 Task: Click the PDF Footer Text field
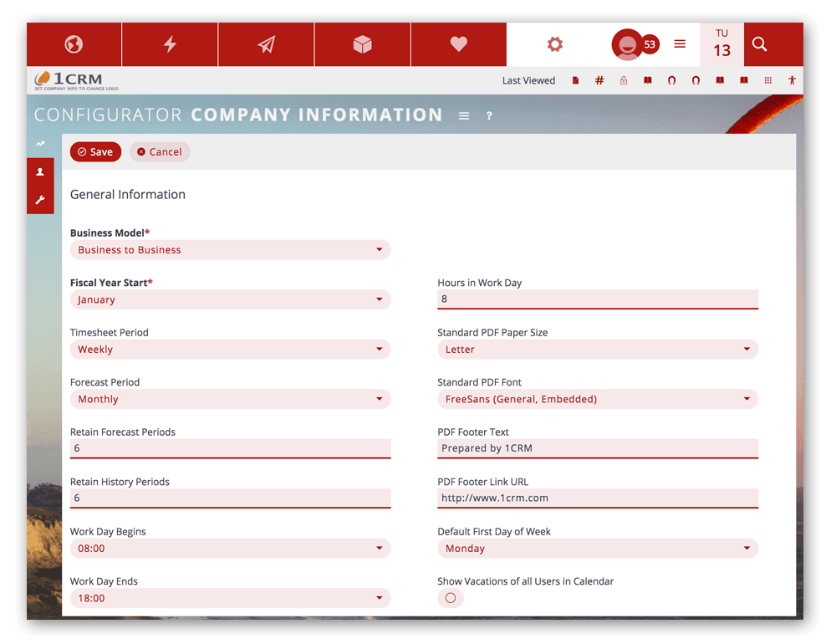[598, 448]
